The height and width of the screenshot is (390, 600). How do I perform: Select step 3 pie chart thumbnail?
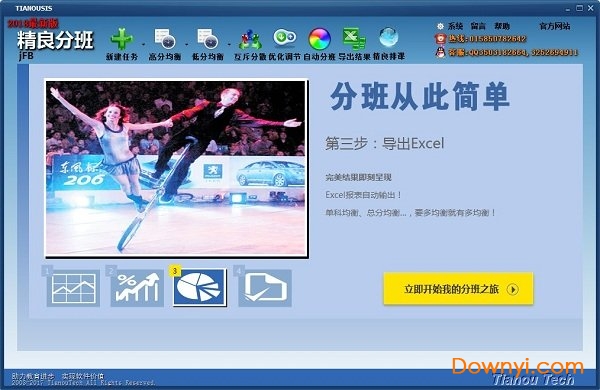(199, 287)
